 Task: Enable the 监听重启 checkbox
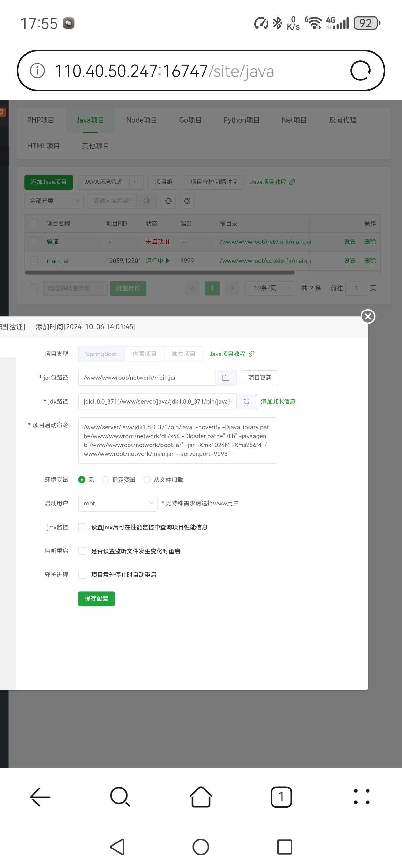tap(82, 551)
